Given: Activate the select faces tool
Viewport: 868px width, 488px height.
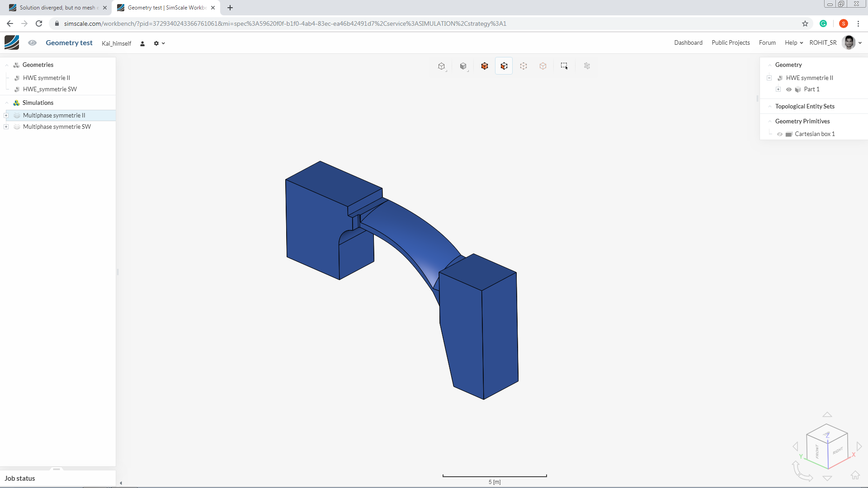Looking at the screenshot, I should [x=504, y=66].
